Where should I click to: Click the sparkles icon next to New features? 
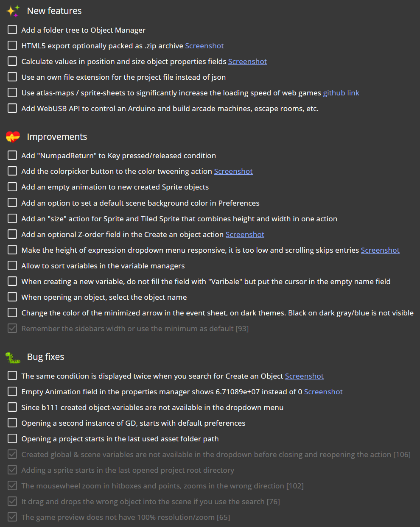12,11
